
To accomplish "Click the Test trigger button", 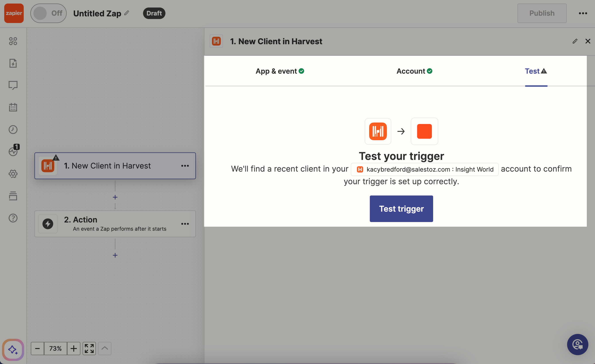I will tap(401, 209).
